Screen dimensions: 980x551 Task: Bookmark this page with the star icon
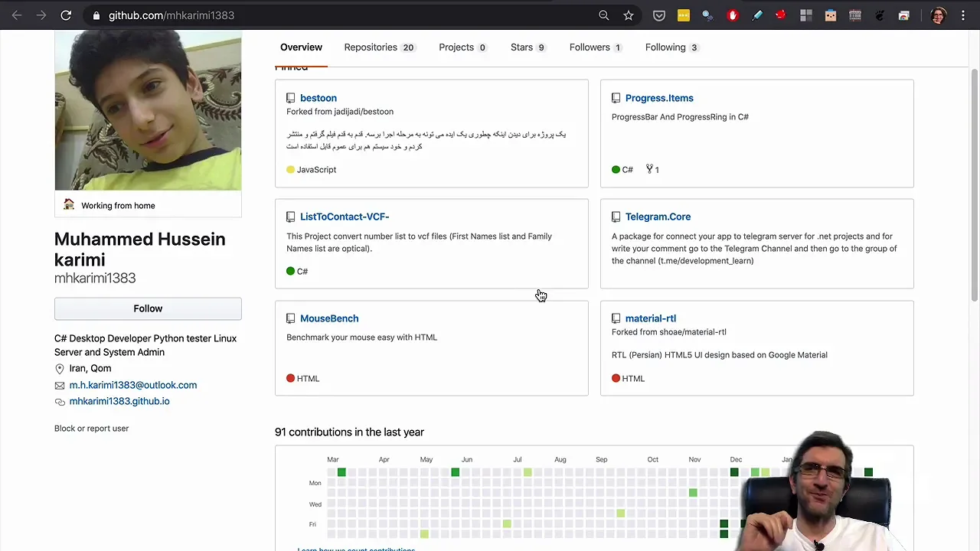click(x=629, y=15)
